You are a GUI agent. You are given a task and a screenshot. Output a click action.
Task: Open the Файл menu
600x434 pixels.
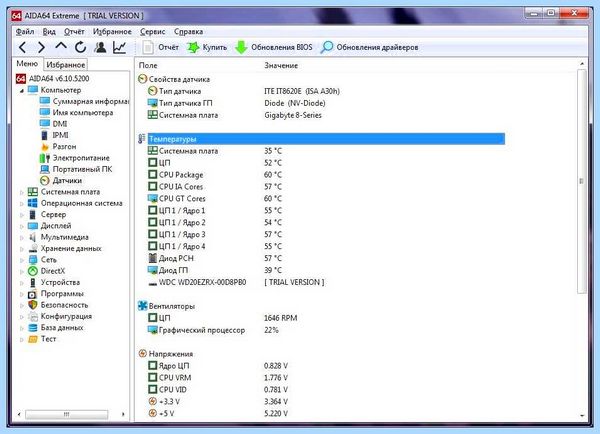25,32
